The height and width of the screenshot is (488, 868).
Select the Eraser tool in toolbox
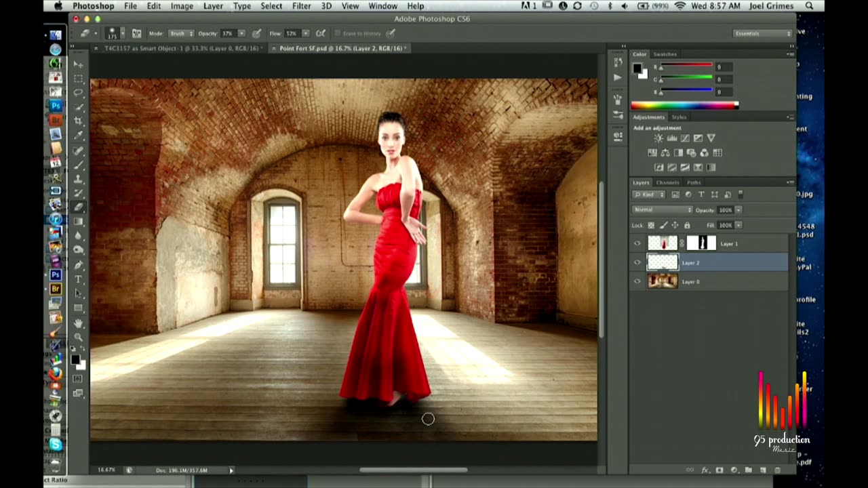79,207
